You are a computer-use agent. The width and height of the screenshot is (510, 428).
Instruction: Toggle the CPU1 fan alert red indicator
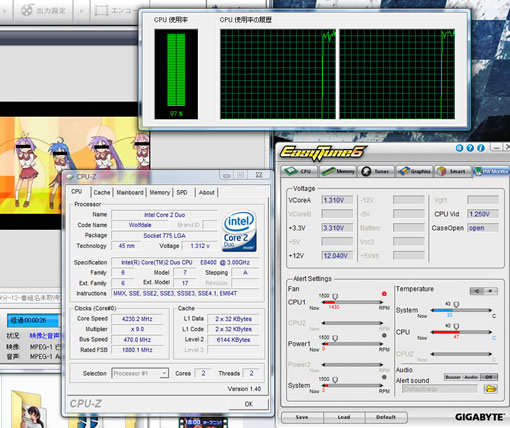(x=384, y=294)
